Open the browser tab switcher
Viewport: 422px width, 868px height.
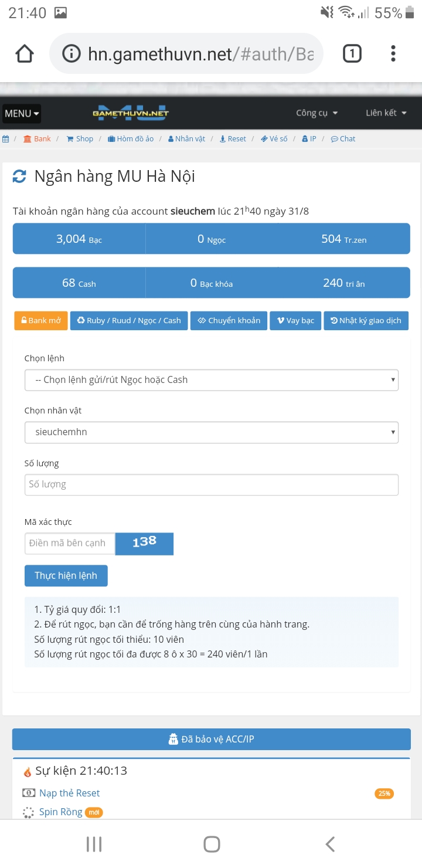pos(352,54)
